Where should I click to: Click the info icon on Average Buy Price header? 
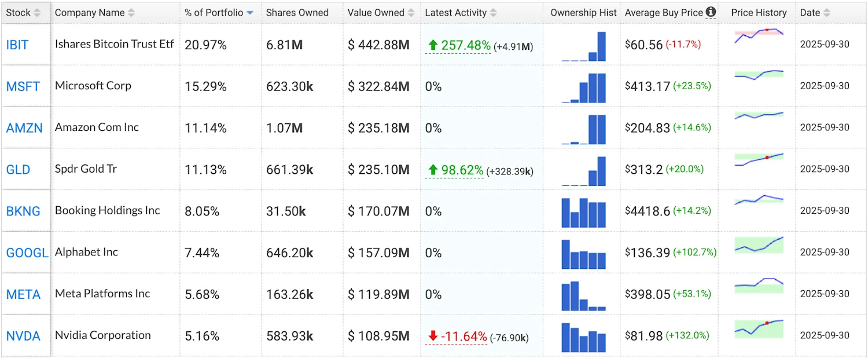click(710, 12)
